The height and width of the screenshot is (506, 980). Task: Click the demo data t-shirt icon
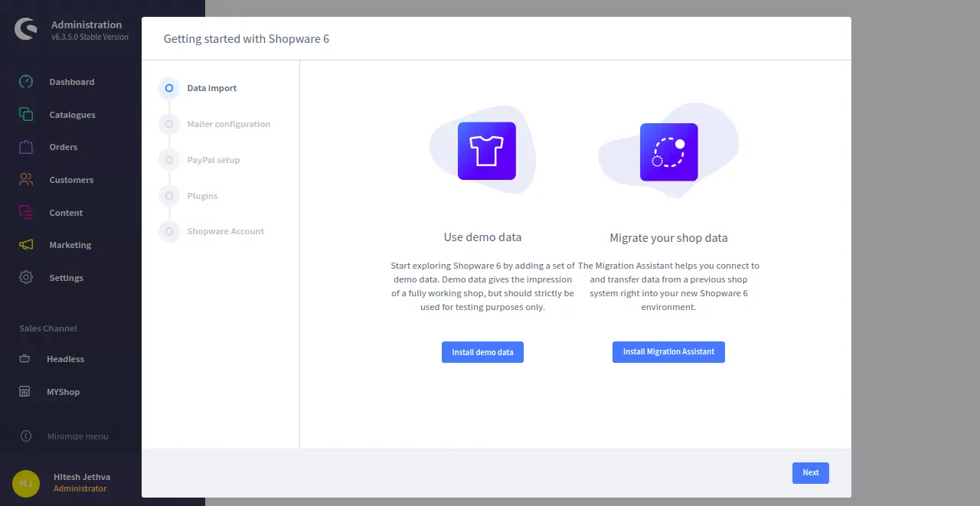point(487,151)
